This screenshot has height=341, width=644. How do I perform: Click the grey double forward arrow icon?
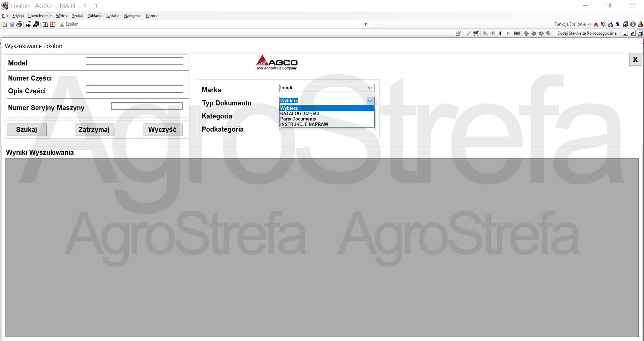548,33
